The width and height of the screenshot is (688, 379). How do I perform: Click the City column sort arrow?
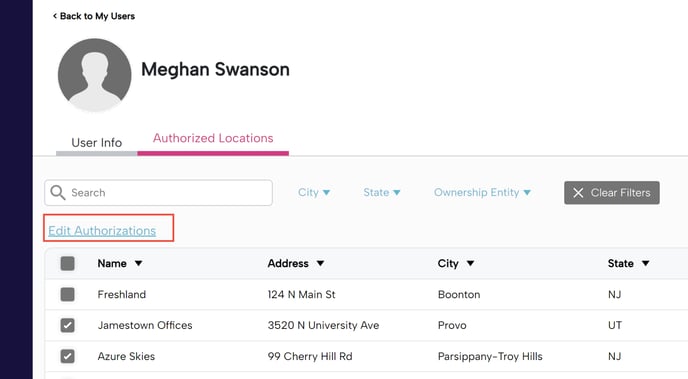(x=470, y=263)
